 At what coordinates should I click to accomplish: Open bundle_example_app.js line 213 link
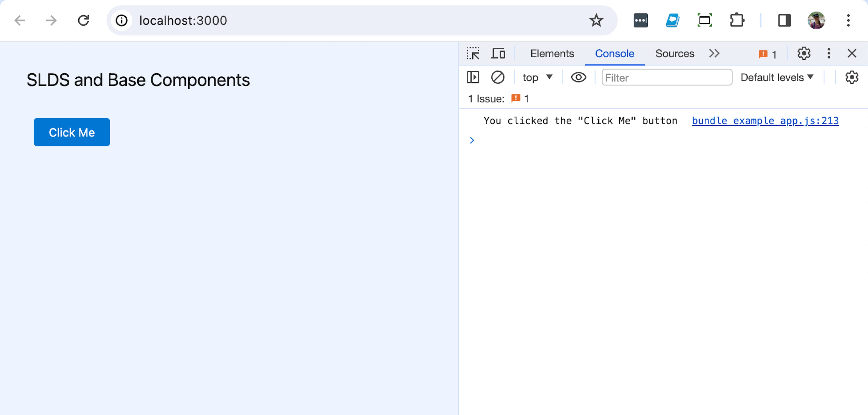click(x=765, y=120)
